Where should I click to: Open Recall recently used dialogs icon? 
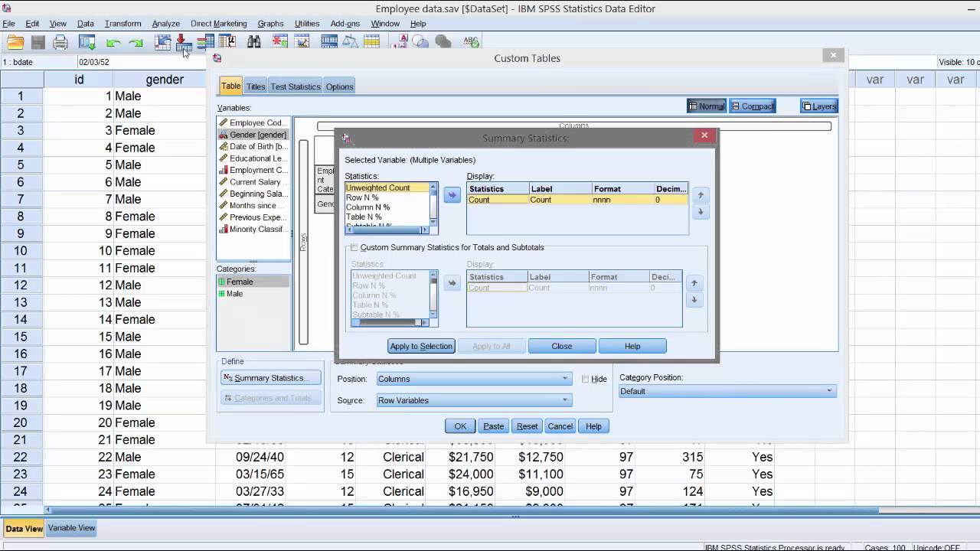(87, 42)
